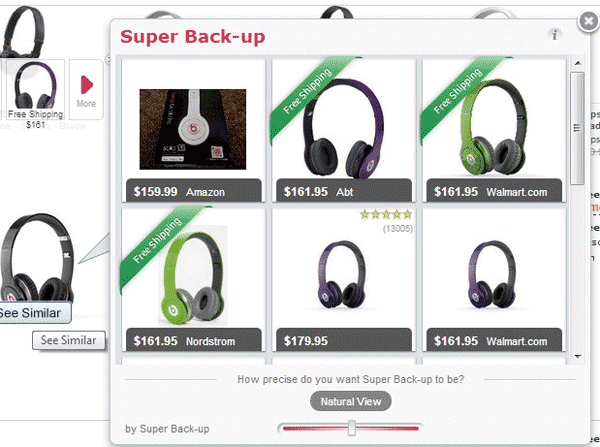
Task: Click the by Super Back-up link
Action: [167, 429]
